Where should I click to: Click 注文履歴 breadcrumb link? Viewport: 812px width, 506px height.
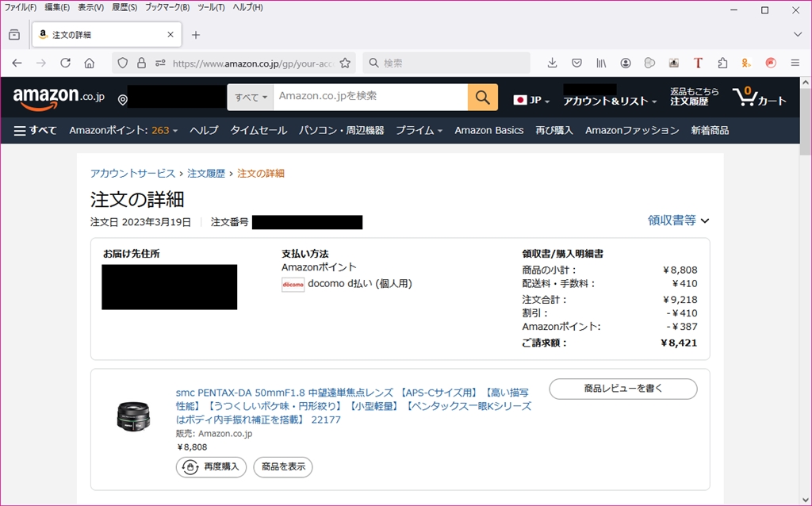click(206, 174)
